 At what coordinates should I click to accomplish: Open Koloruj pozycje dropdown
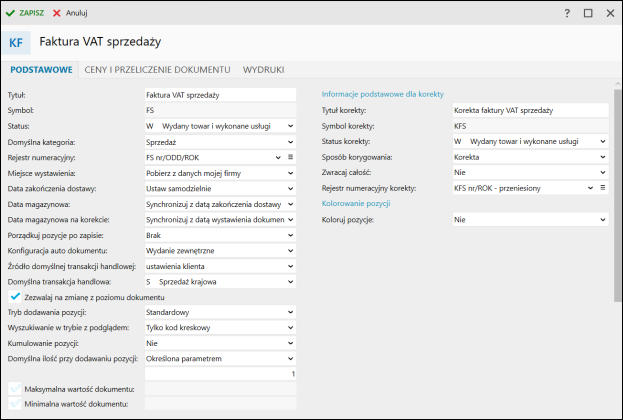[x=530, y=219]
